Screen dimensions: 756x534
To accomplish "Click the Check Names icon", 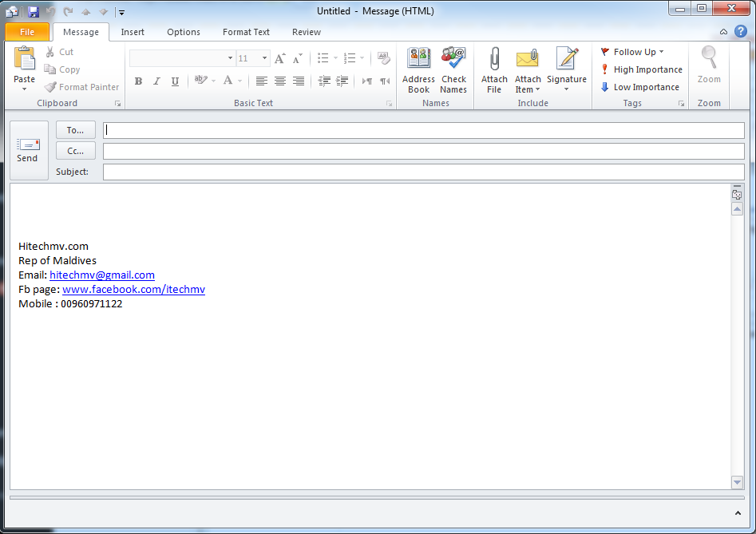I will pos(453,70).
